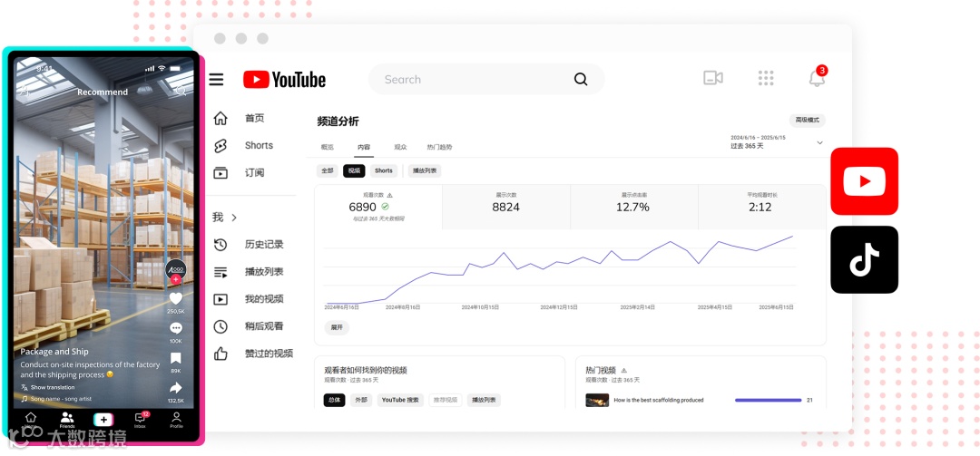Tap the TikTok Friends tab
The height and width of the screenshot is (456, 980).
pos(67,420)
